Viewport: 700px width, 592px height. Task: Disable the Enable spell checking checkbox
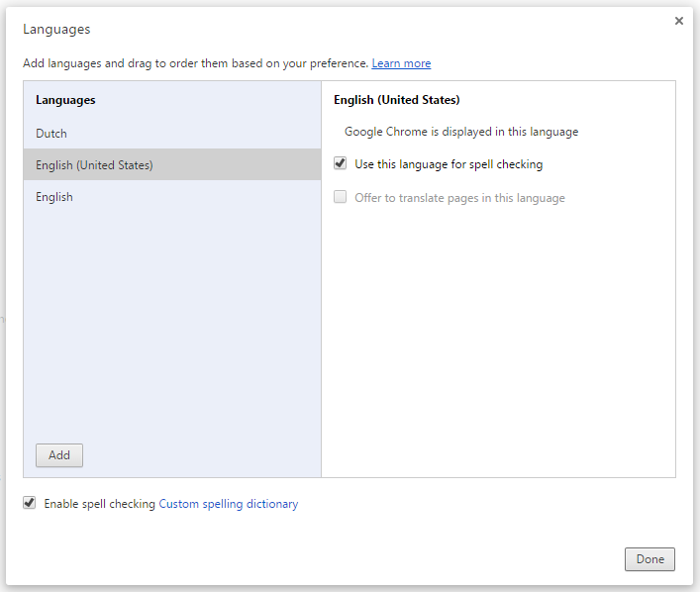30,504
